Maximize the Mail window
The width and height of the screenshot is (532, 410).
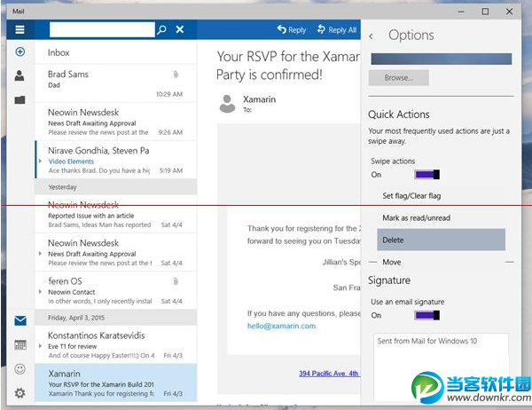coord(485,12)
